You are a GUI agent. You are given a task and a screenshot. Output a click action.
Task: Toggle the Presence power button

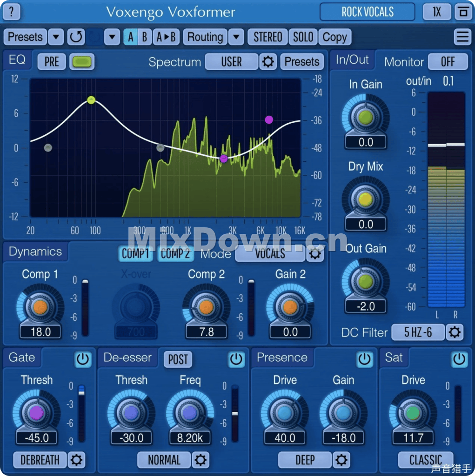364,359
